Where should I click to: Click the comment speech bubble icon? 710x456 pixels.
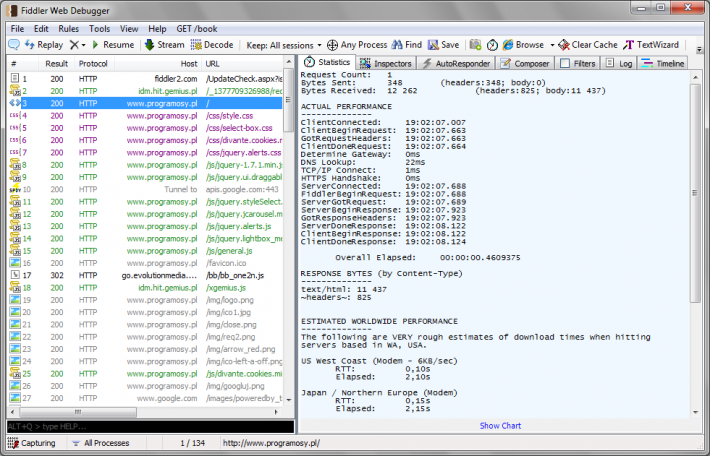point(14,45)
